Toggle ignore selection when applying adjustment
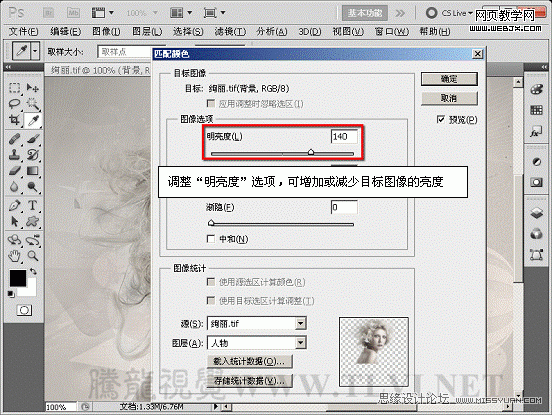This screenshot has width=552, height=415. tap(211, 103)
